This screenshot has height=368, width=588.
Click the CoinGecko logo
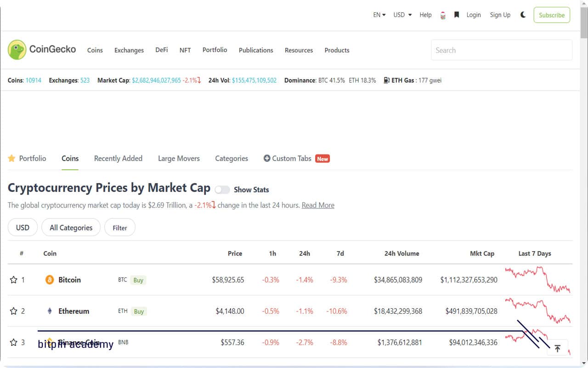pos(42,50)
